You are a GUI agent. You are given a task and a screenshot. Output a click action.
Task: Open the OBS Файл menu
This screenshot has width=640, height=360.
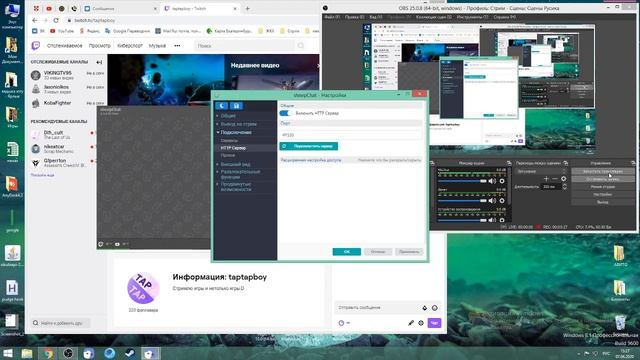[x=332, y=17]
